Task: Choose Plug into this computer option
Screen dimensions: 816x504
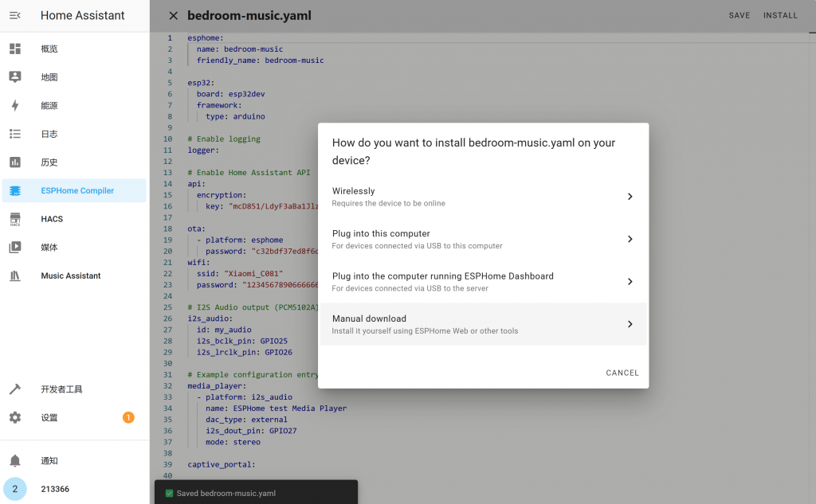Action: tap(483, 239)
